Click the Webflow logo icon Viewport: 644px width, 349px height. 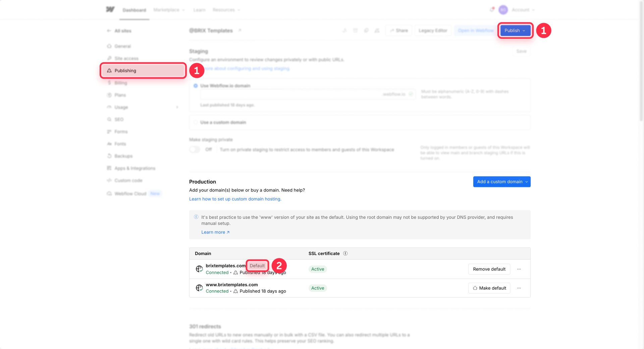tap(110, 9)
